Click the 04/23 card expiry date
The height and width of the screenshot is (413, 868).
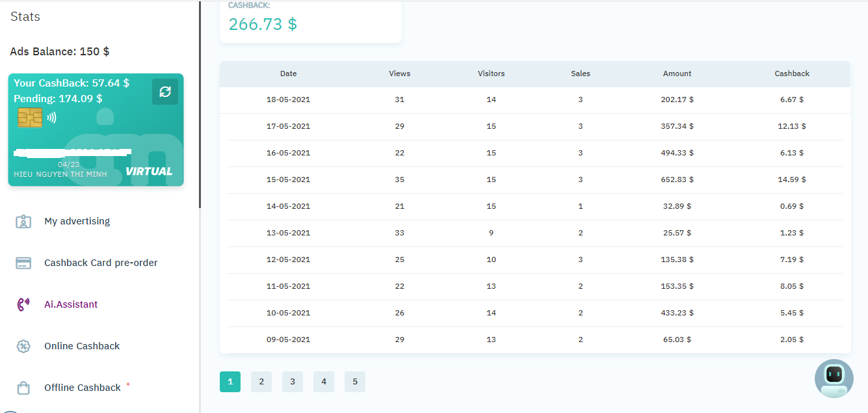pyautogui.click(x=68, y=165)
